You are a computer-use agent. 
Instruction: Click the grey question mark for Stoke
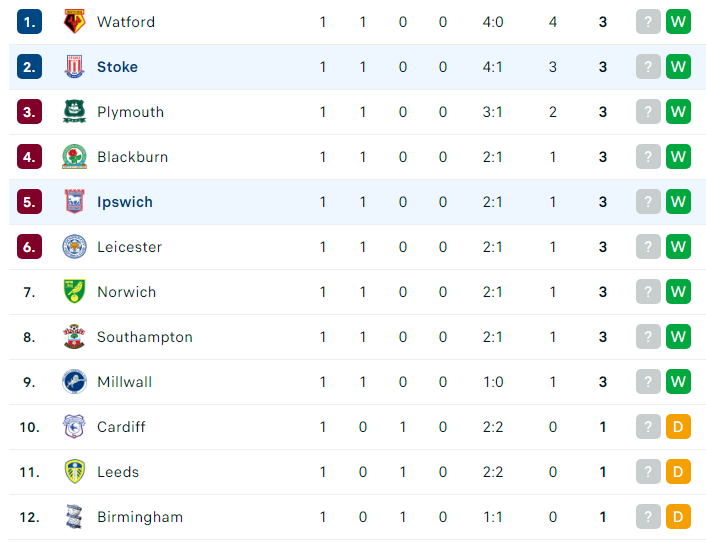coord(648,67)
